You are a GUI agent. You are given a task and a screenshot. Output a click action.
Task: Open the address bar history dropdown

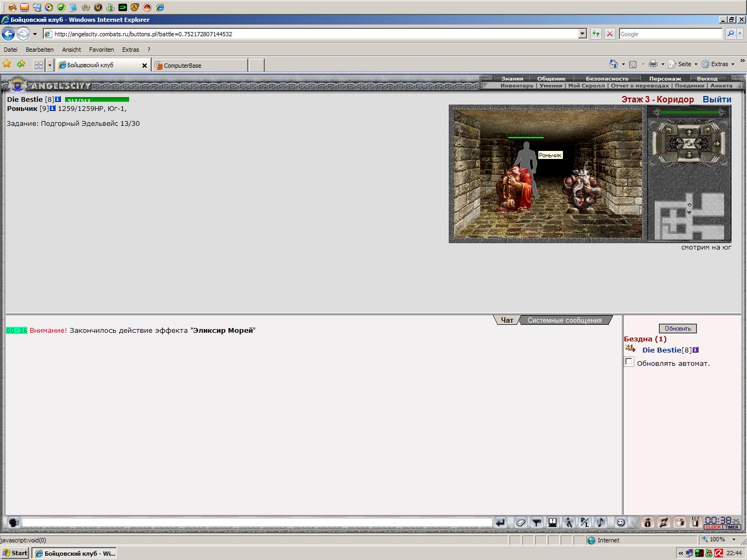point(582,34)
